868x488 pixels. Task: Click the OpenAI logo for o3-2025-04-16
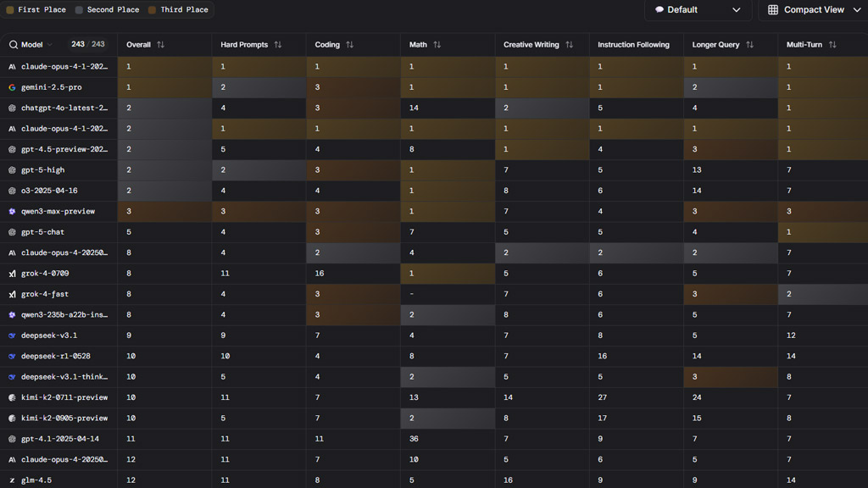[12, 191]
